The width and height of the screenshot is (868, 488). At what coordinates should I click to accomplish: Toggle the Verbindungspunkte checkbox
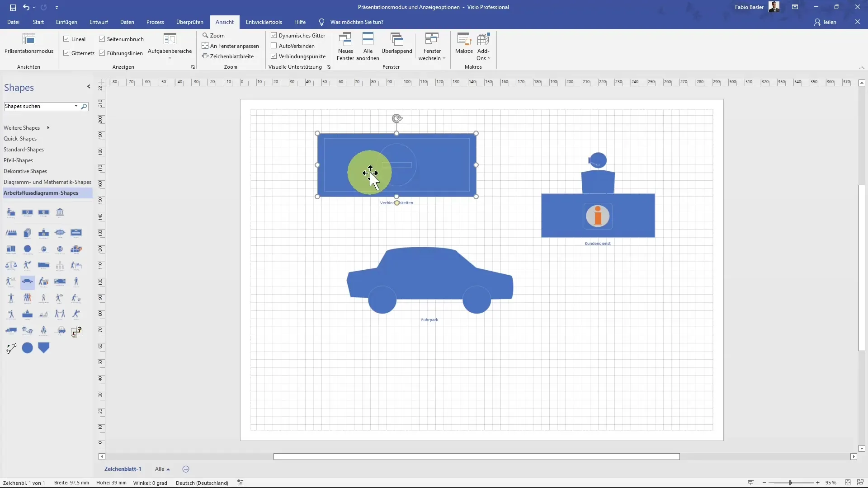[274, 56]
